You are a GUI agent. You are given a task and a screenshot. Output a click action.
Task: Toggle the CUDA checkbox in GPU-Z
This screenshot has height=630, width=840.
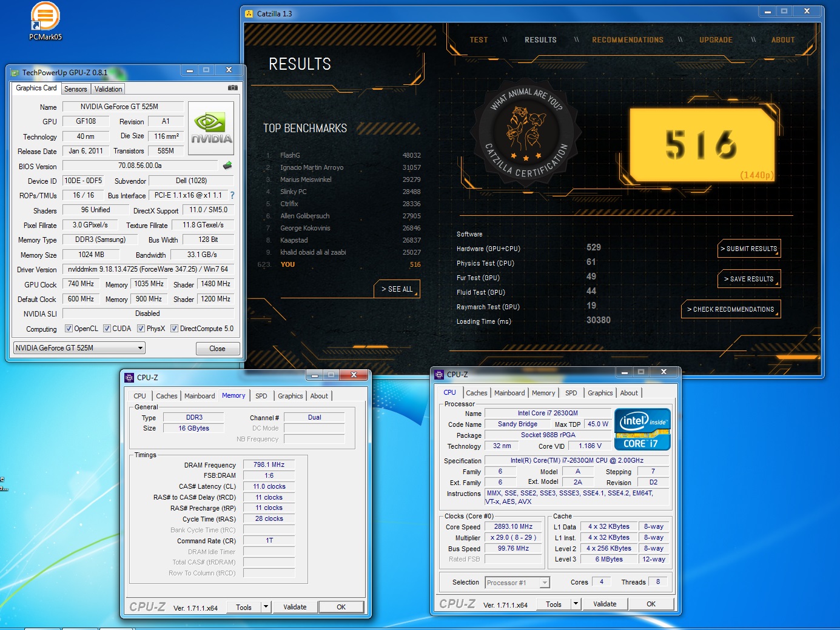107,329
